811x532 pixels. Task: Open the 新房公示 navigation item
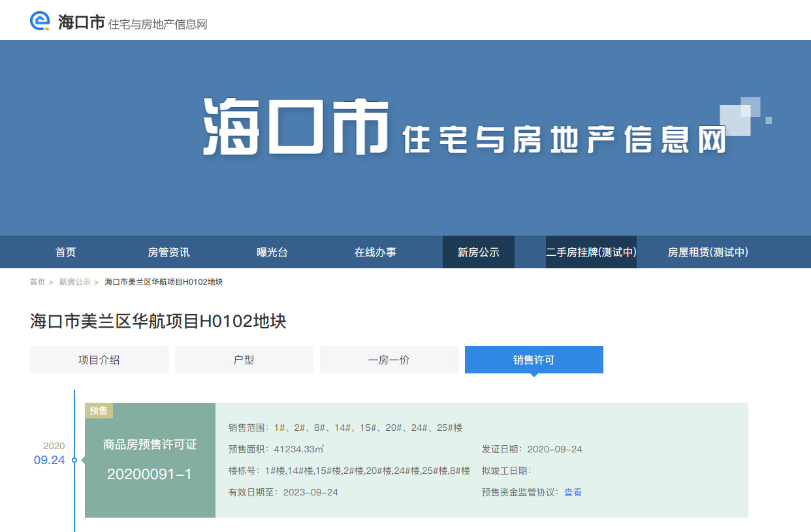pos(478,253)
